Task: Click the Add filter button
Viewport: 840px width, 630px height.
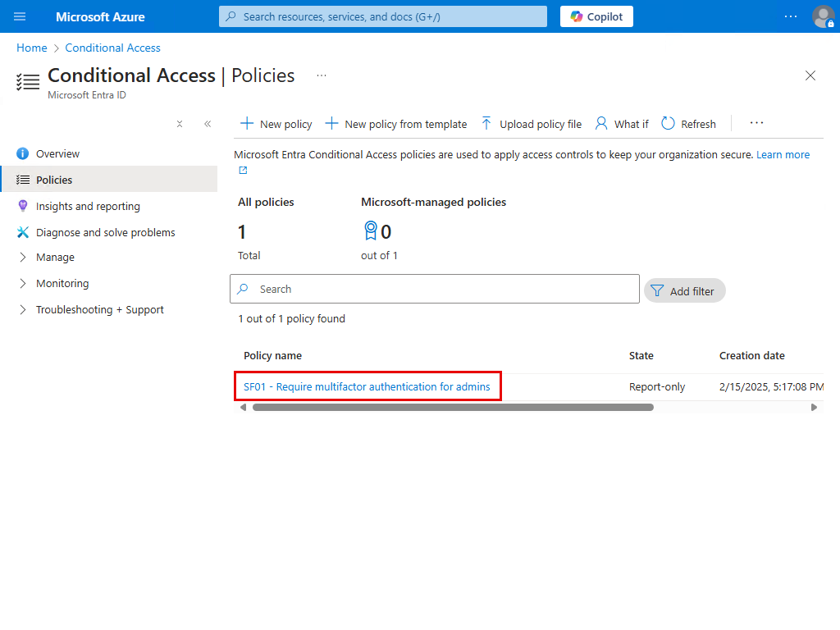Action: click(x=684, y=290)
